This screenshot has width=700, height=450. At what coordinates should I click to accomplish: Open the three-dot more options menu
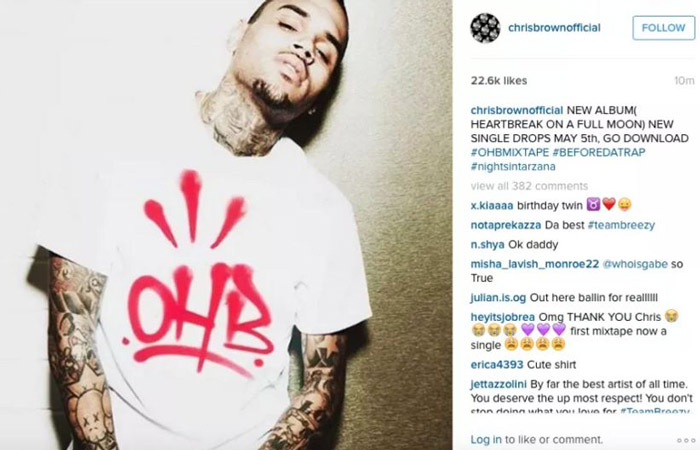(686, 440)
